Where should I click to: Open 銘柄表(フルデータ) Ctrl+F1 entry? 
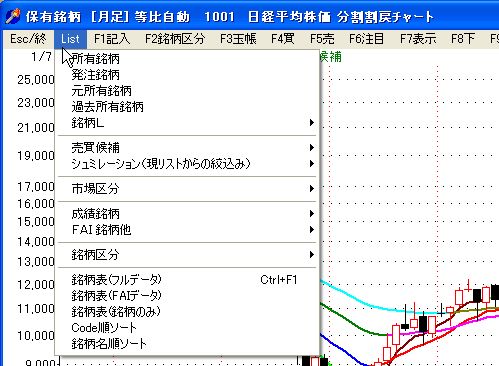187,280
